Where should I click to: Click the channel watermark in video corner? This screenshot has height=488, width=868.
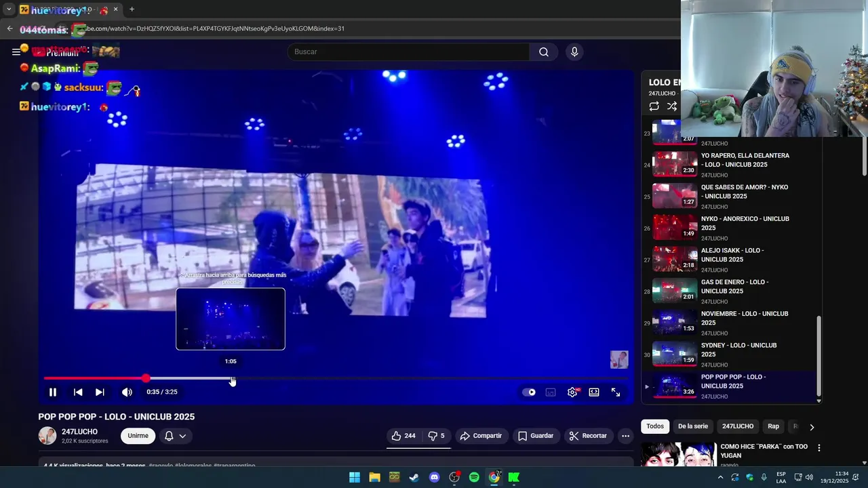(619, 359)
